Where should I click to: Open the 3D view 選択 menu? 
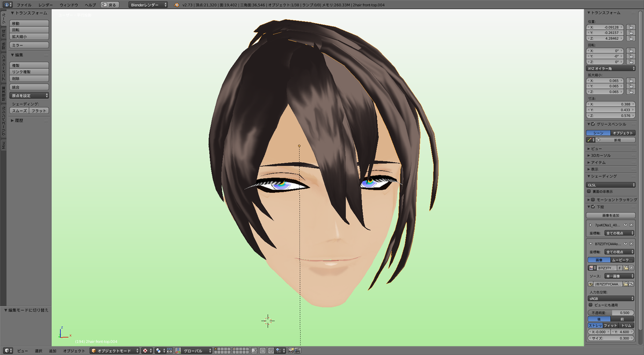[39, 351]
